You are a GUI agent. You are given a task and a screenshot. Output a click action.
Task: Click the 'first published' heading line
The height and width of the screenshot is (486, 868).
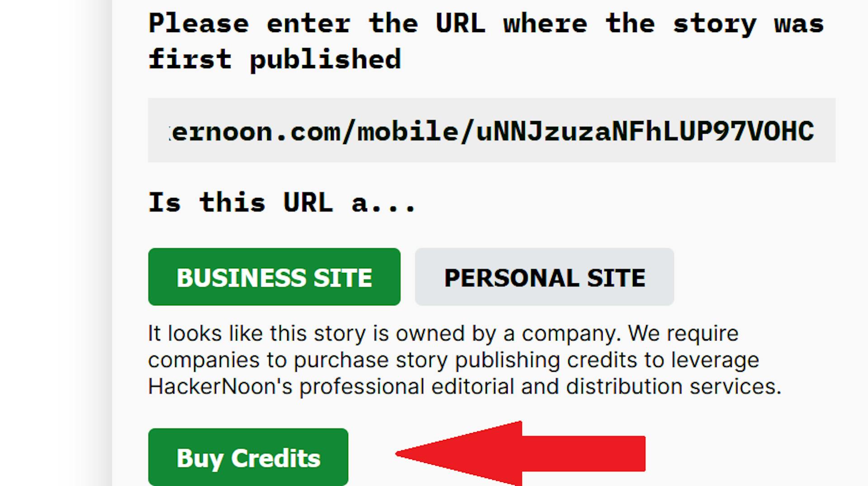tap(275, 59)
